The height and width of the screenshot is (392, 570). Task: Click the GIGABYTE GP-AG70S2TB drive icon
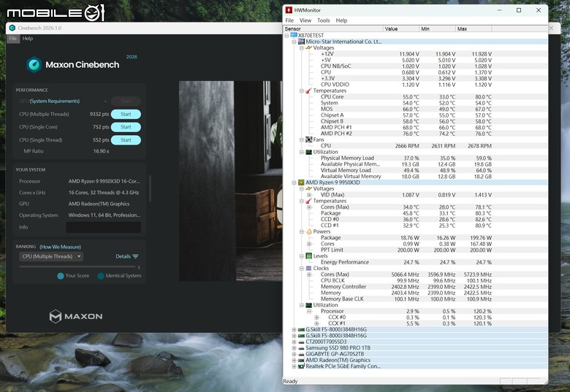(x=301, y=354)
